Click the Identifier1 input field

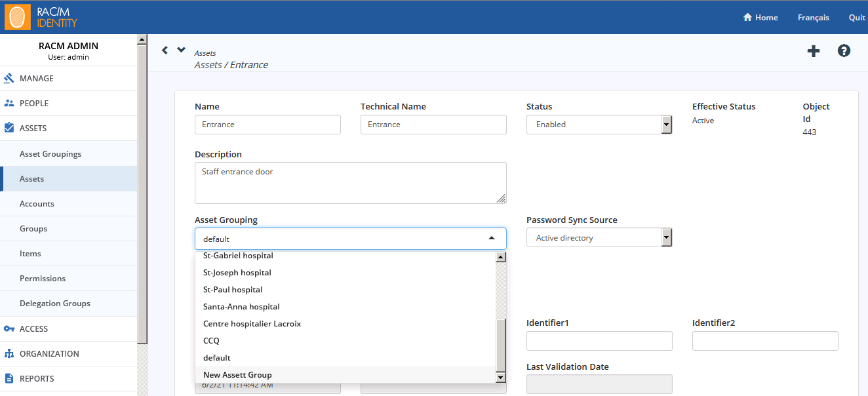pos(599,341)
